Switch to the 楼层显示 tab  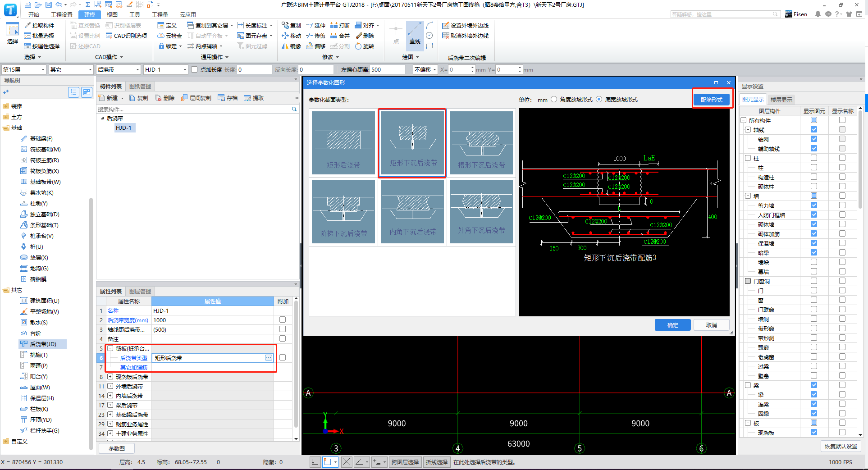(x=781, y=100)
